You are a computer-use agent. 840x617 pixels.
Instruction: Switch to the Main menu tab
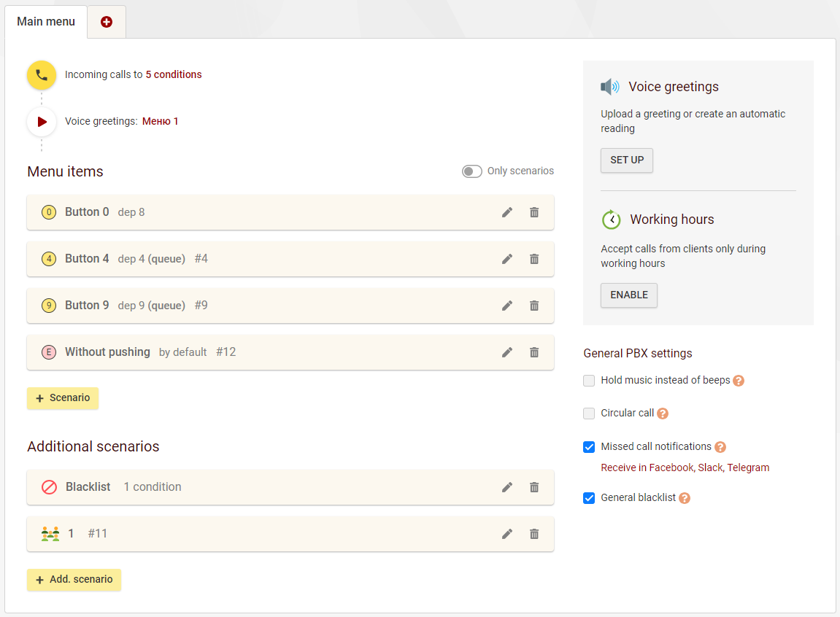[x=46, y=22]
